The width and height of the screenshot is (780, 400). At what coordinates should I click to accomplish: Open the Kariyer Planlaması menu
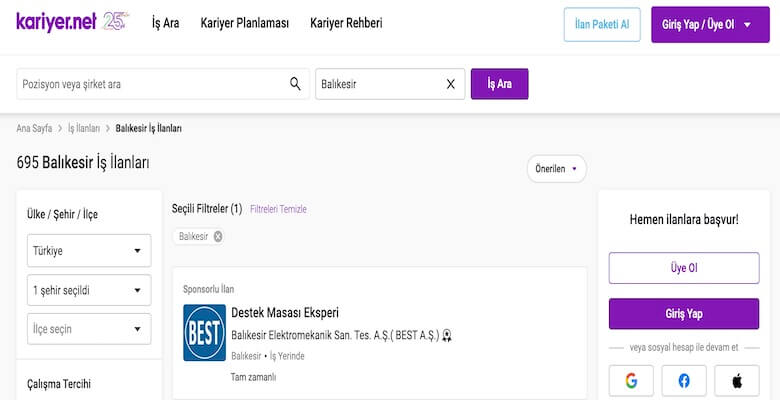point(245,23)
